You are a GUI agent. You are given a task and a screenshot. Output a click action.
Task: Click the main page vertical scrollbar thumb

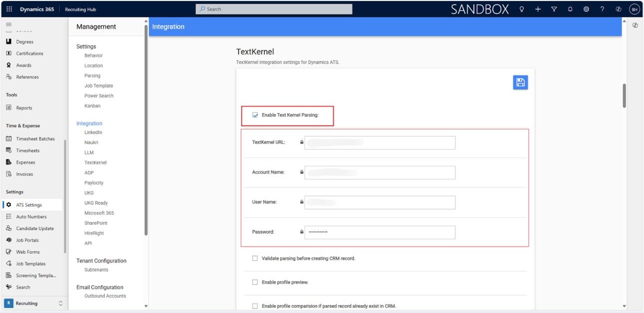click(624, 95)
